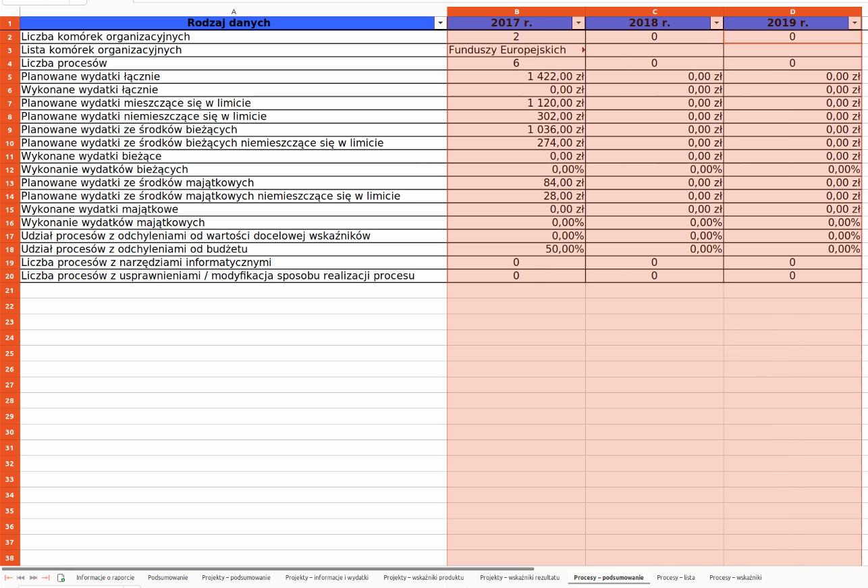Open the 2019 r. column filter dropdown

pos(855,23)
